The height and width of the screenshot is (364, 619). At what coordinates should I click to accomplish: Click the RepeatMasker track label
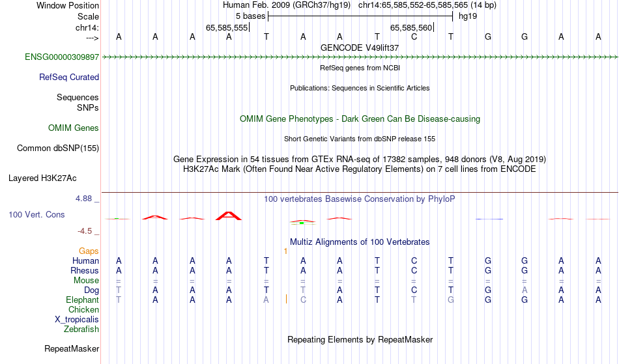(72, 348)
